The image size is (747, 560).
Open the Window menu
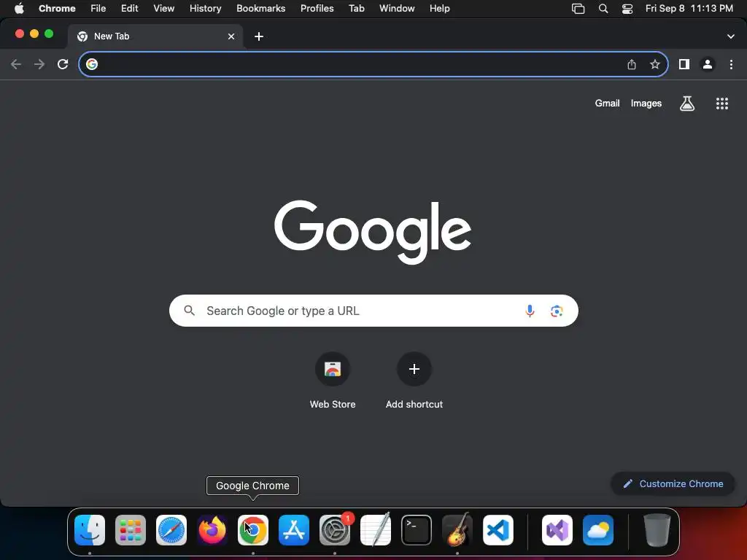[397, 9]
